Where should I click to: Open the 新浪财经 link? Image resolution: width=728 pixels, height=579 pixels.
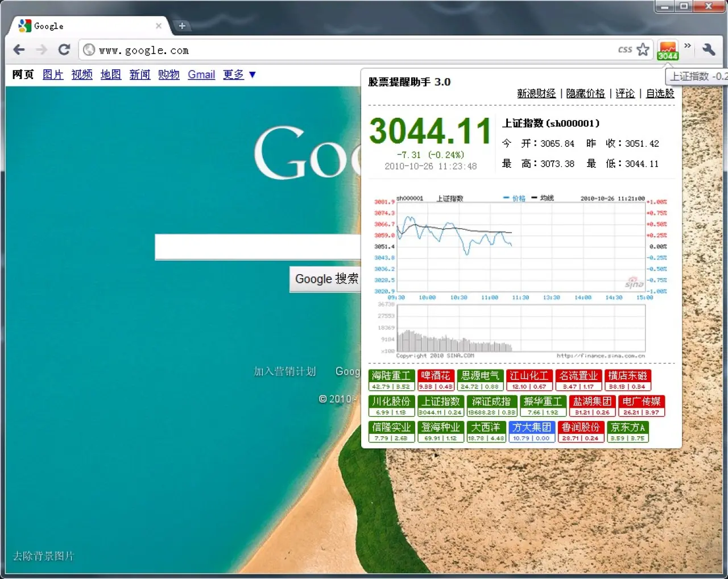point(536,93)
